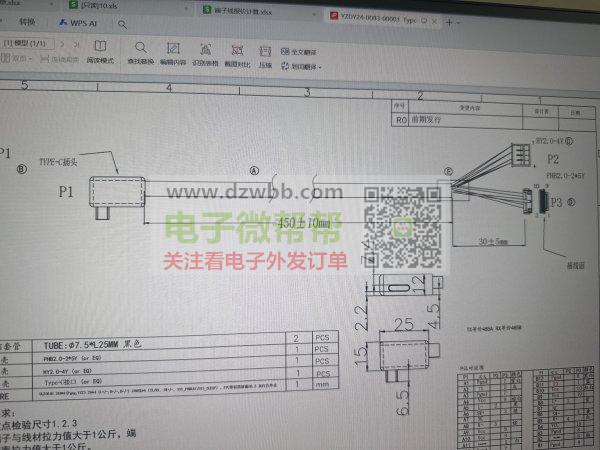This screenshot has width=600, height=450.
Task: Click the window icon on the PDF tab
Action: click(x=424, y=21)
